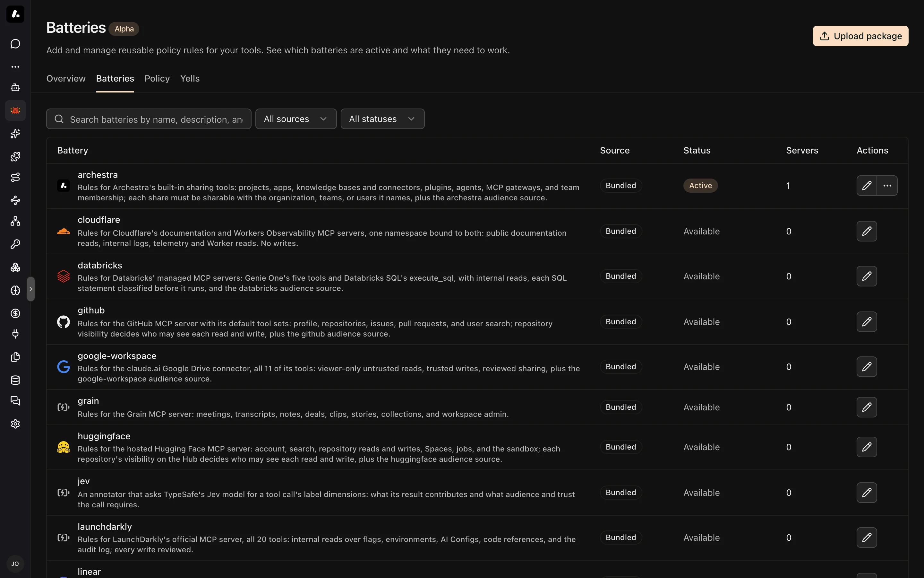Screen dimensions: 924x578
Task: Open the robot agent sidebar icon
Action: point(15,88)
